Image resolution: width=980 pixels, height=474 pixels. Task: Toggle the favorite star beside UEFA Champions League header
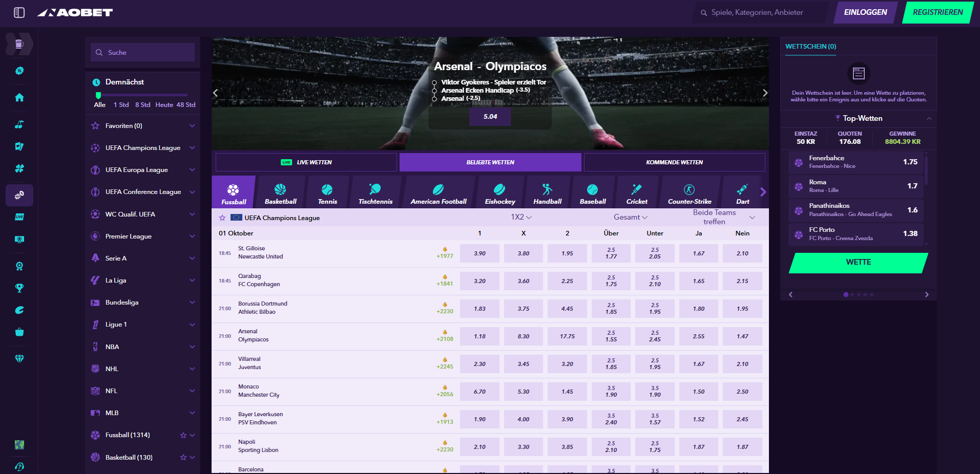click(x=222, y=217)
